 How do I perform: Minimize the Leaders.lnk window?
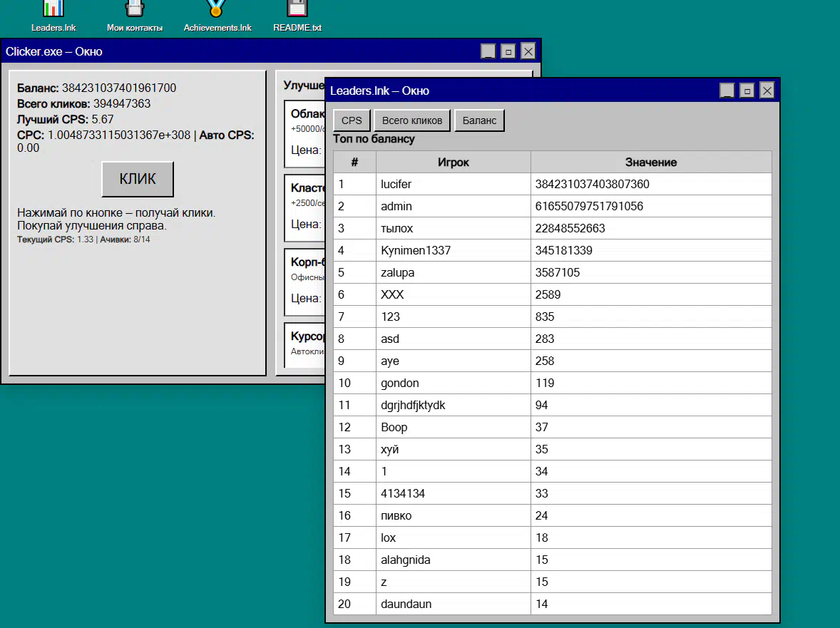coord(727,91)
